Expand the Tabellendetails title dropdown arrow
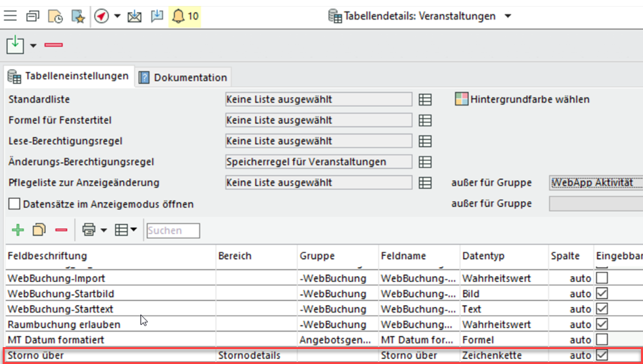643x364 pixels. pos(508,16)
